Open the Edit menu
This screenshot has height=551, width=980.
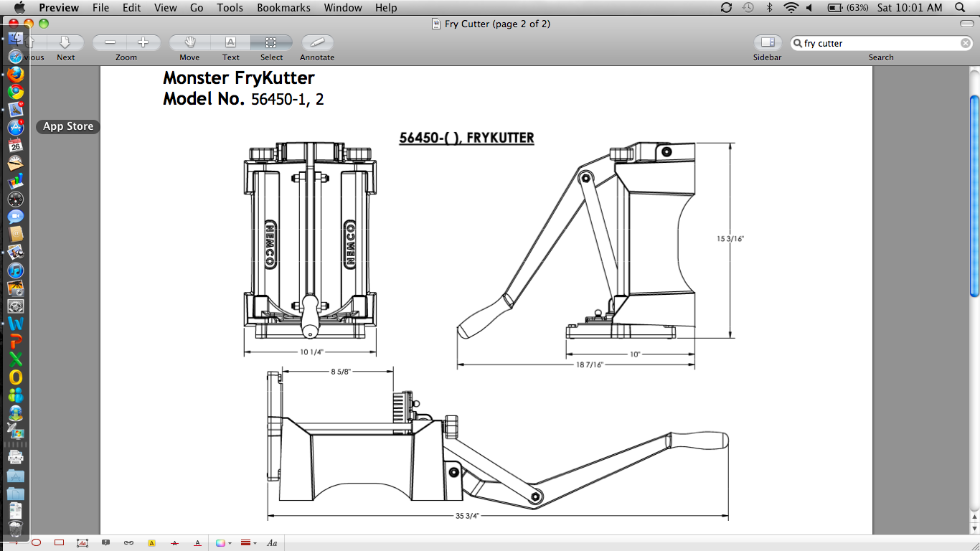pos(131,8)
